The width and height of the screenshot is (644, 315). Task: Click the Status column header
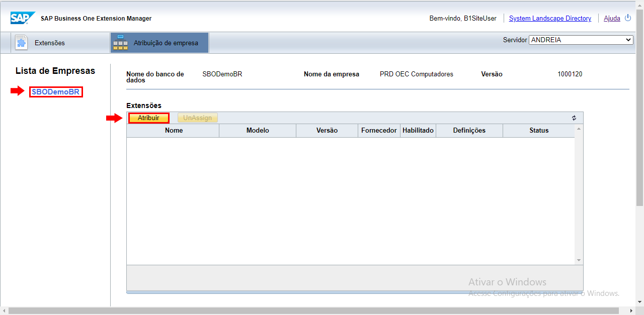tap(539, 130)
